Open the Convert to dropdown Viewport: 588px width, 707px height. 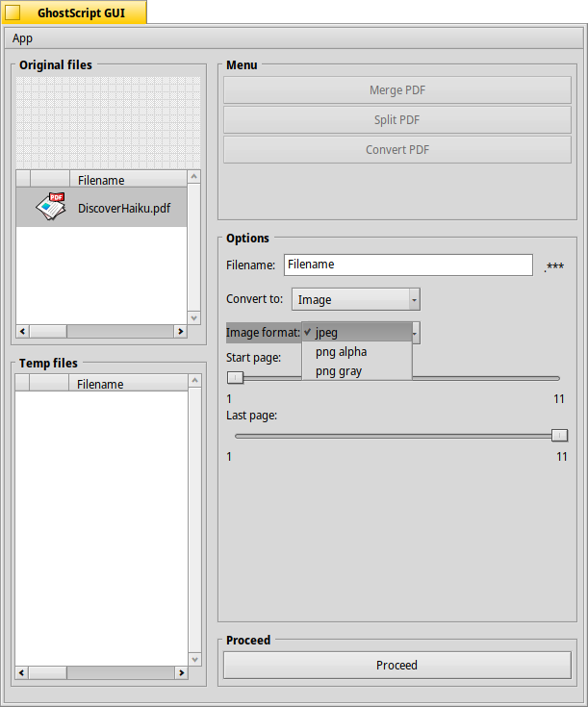coord(355,300)
